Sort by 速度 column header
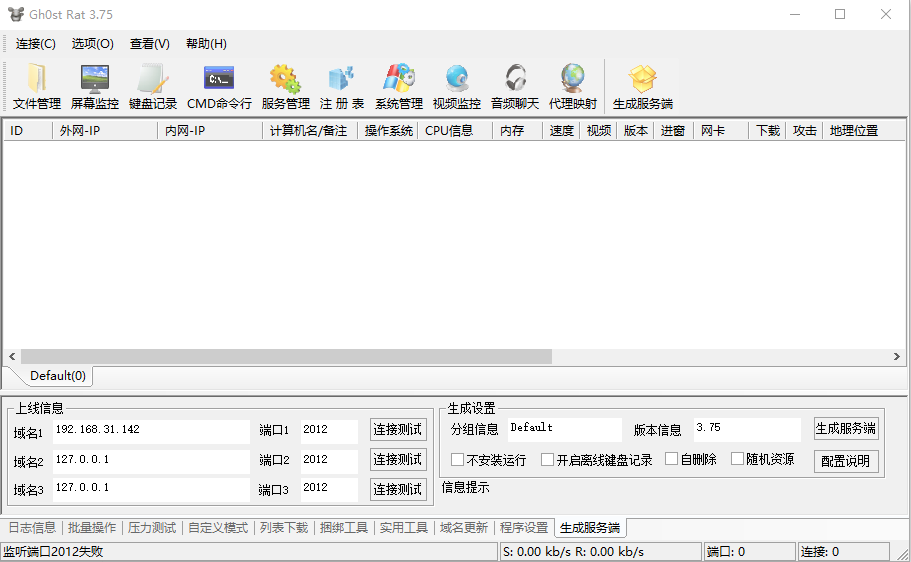Viewport: 911px width, 562px height. tap(561, 131)
